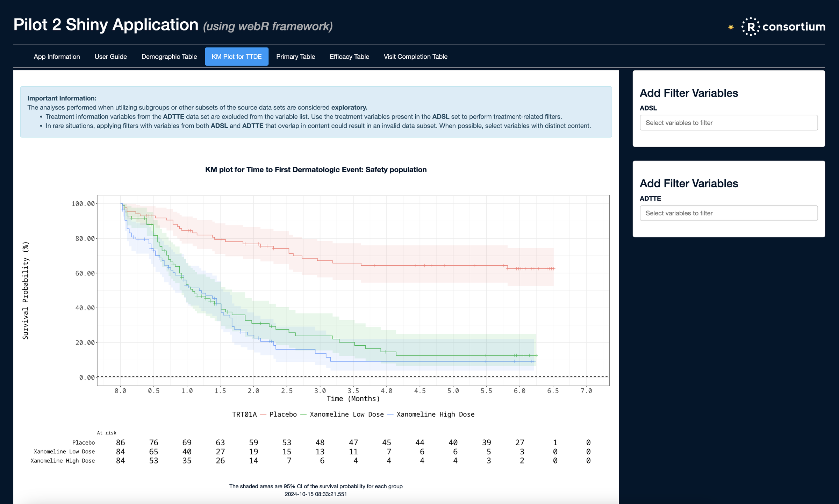The width and height of the screenshot is (839, 504).
Task: Click the Xanomeline High Dose blue legend swatch
Action: click(x=390, y=415)
